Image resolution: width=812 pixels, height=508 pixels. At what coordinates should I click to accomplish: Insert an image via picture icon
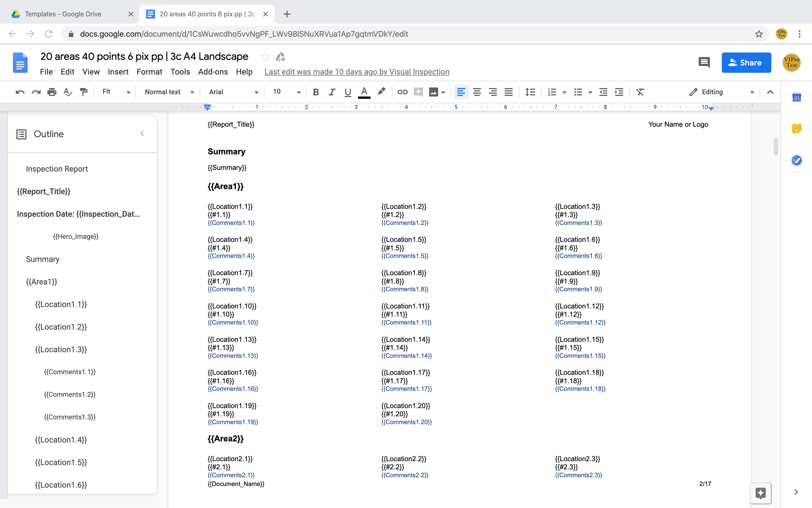434,92
